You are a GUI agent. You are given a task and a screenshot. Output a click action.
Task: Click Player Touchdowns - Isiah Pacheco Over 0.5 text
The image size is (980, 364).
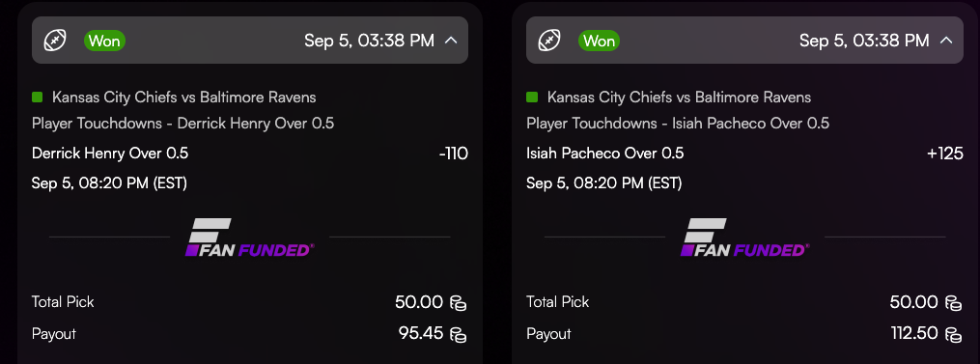(678, 124)
